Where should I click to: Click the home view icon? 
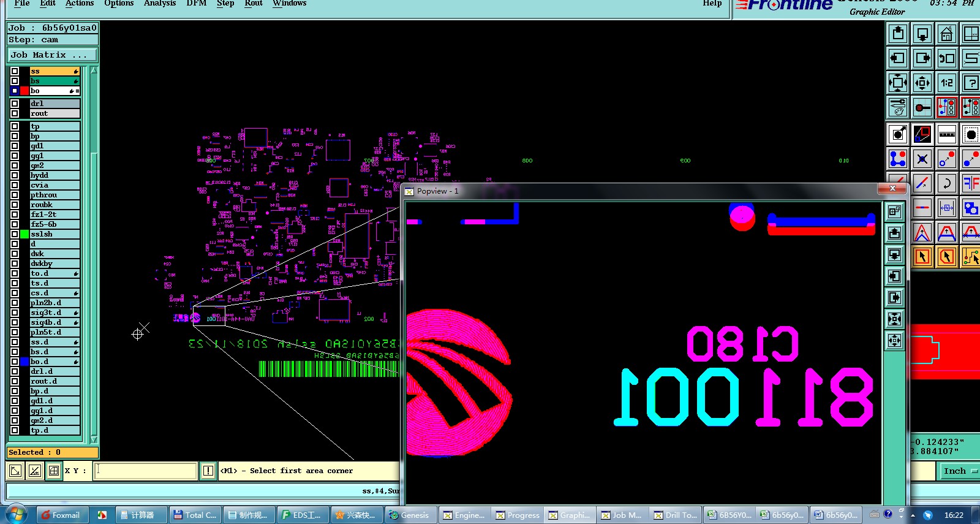coord(947,33)
